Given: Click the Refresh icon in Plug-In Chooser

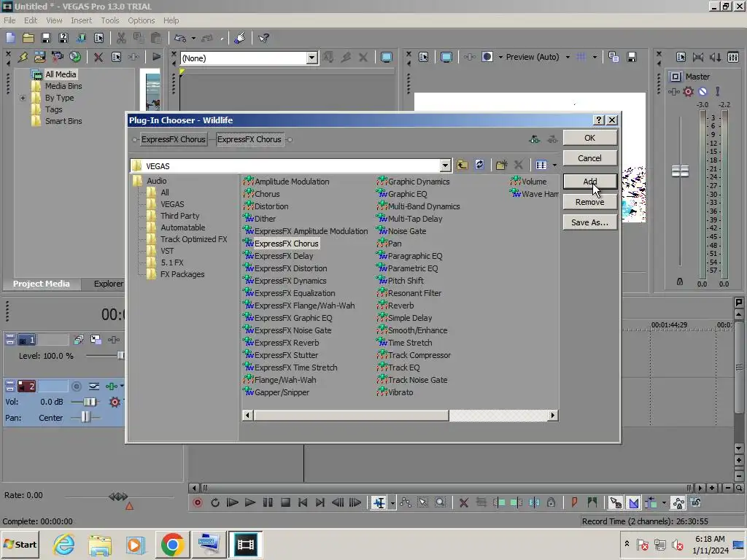Looking at the screenshot, I should click(x=479, y=166).
